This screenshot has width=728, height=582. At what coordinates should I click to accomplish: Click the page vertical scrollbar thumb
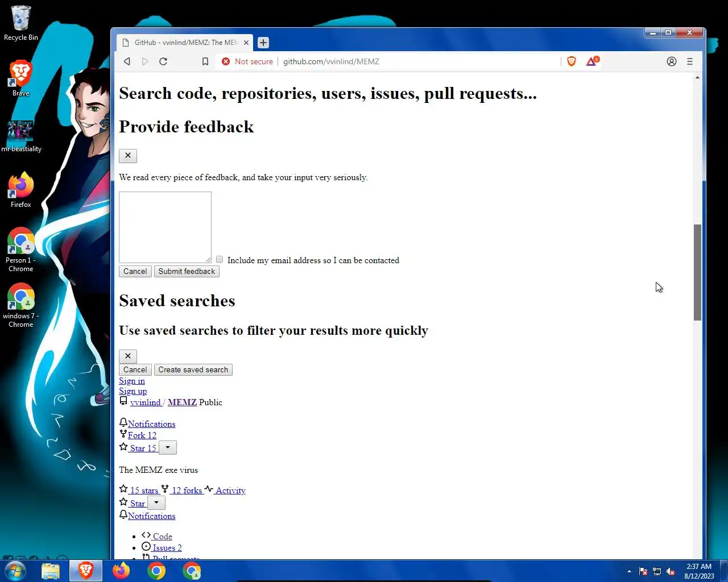pos(697,273)
